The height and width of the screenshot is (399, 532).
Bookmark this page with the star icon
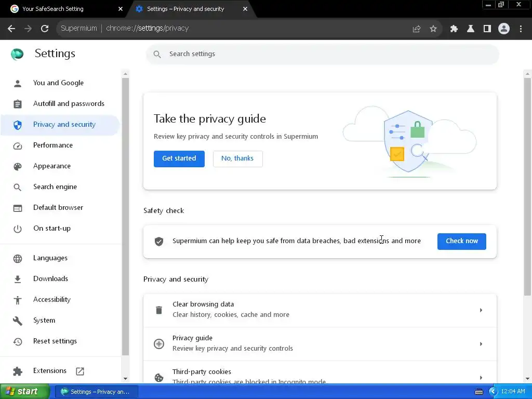(x=433, y=29)
